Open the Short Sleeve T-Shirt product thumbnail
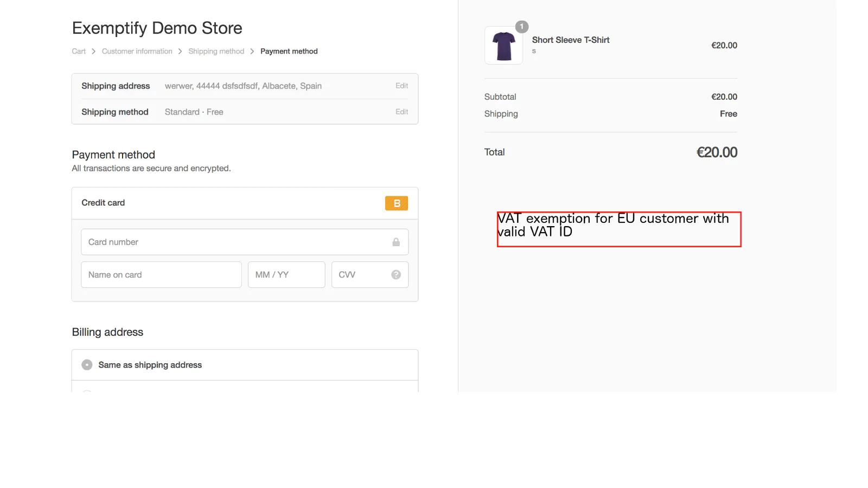Viewport: 868px width, 488px height. (x=503, y=46)
